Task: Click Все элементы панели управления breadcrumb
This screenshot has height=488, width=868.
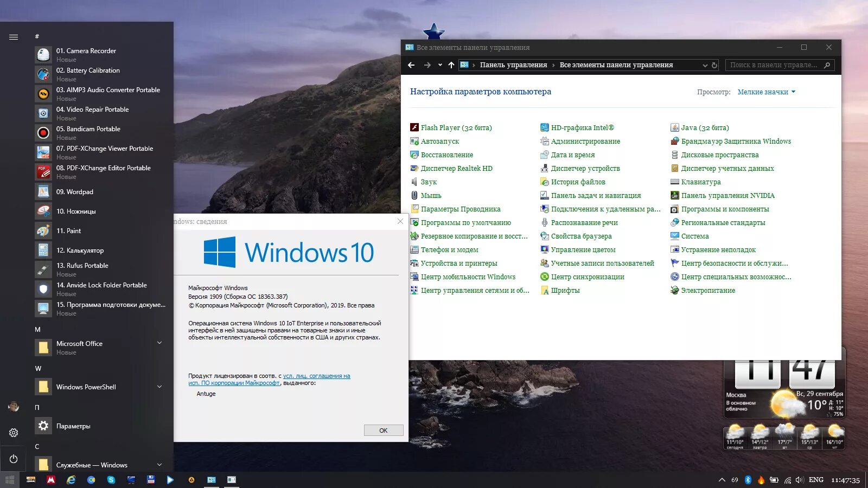Action: pyautogui.click(x=616, y=65)
